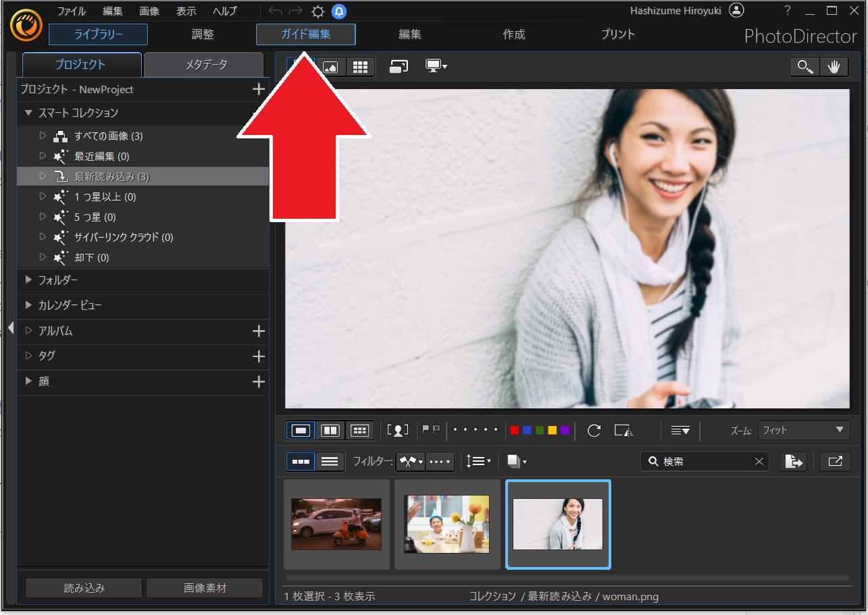Viewport: 868px width, 615px height.
Task: Open the ファイル menu
Action: pyautogui.click(x=71, y=11)
